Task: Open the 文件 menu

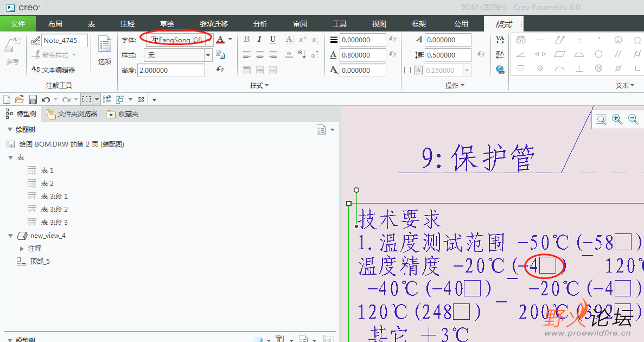Action: click(18, 24)
